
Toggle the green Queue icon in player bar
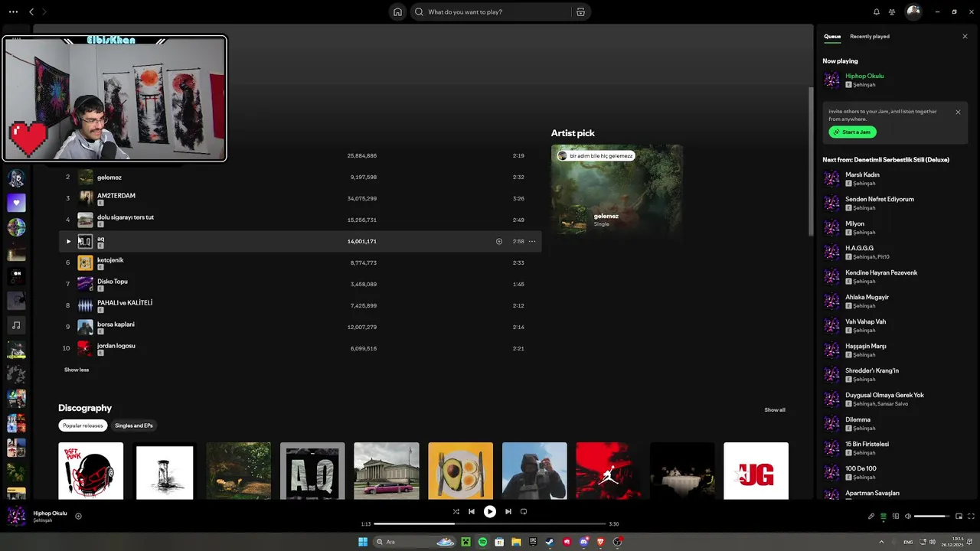(x=884, y=516)
